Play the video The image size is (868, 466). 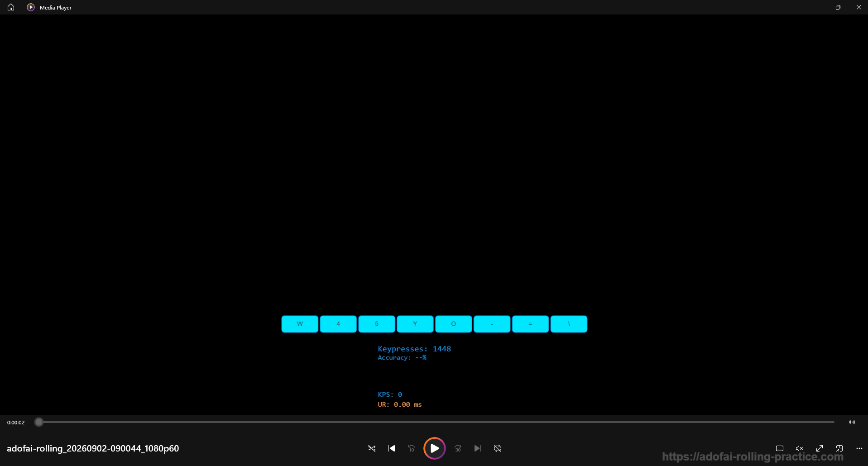click(x=434, y=448)
